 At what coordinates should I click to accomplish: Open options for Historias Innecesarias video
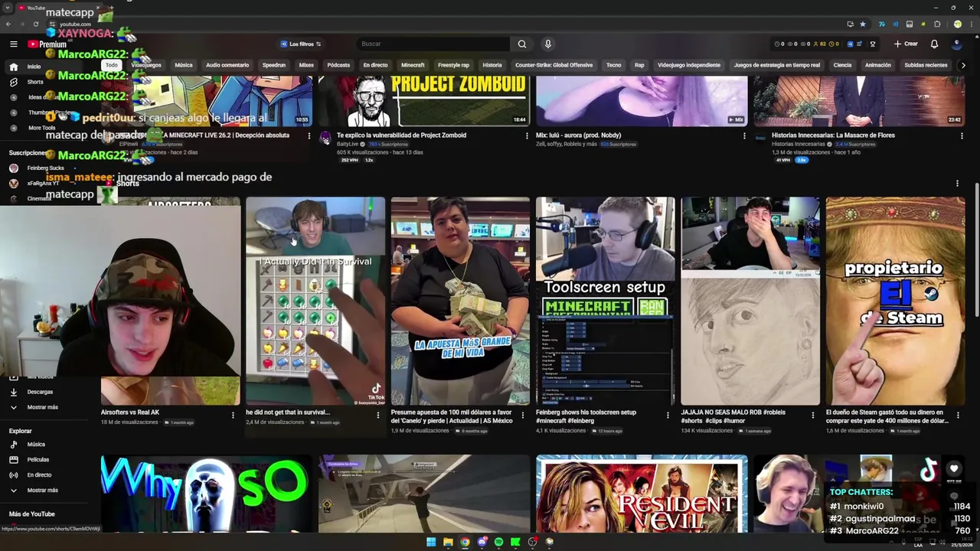point(962,135)
